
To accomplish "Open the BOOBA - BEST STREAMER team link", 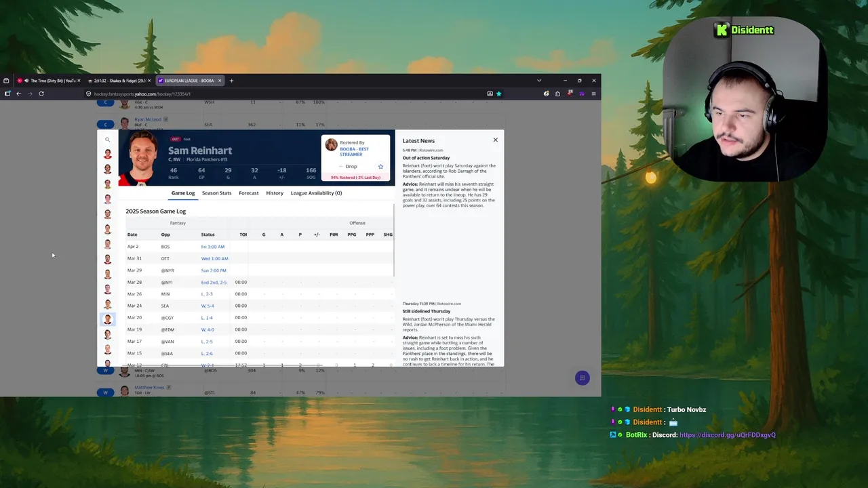I will click(354, 152).
